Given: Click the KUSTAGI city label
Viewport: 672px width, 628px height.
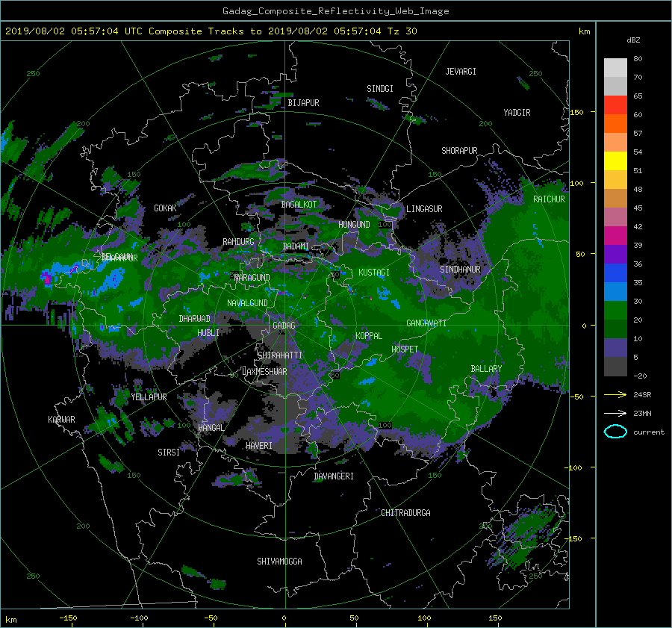Looking at the screenshot, I should (x=374, y=273).
